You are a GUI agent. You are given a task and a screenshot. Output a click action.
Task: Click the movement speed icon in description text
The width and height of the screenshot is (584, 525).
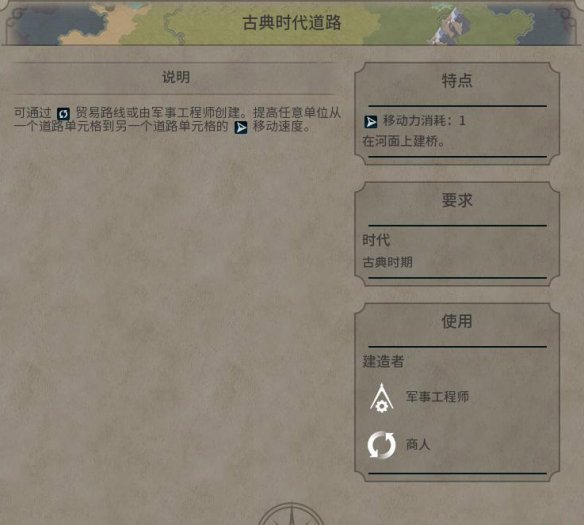point(241,128)
